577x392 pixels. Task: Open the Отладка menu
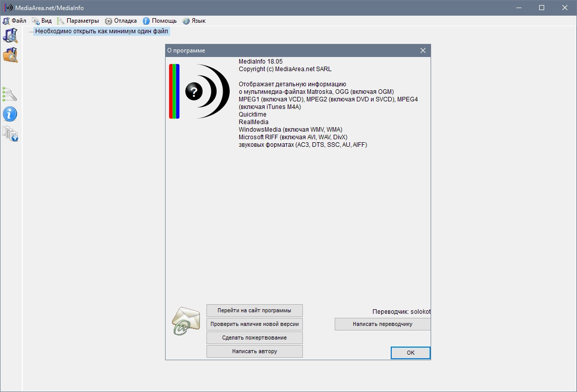click(x=121, y=21)
